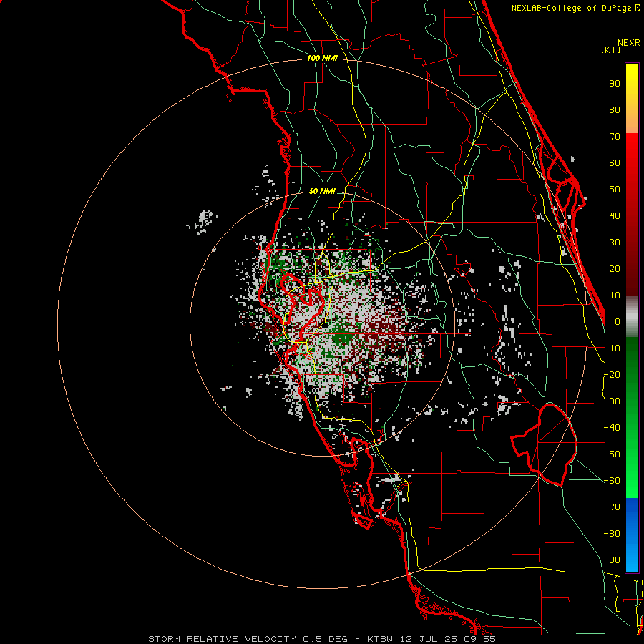The image size is (644, 644).
Task: Click the -70 knot scale label
Action: point(612,507)
